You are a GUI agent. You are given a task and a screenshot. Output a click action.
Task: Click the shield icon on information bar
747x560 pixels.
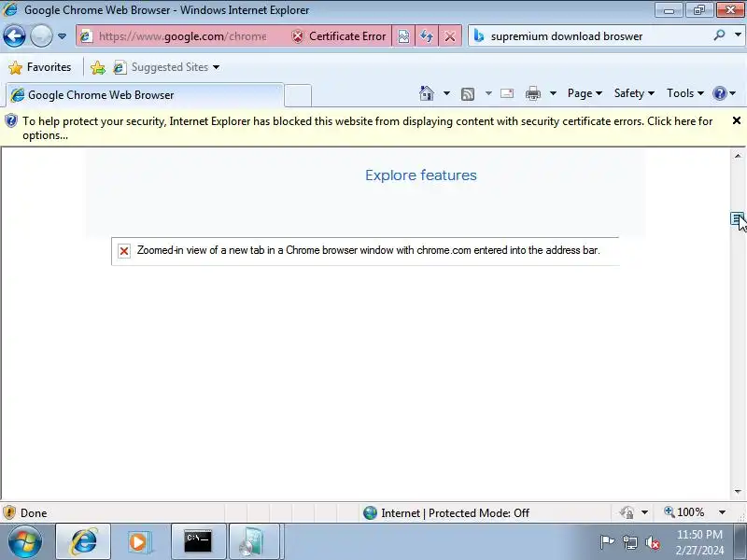tap(10, 121)
